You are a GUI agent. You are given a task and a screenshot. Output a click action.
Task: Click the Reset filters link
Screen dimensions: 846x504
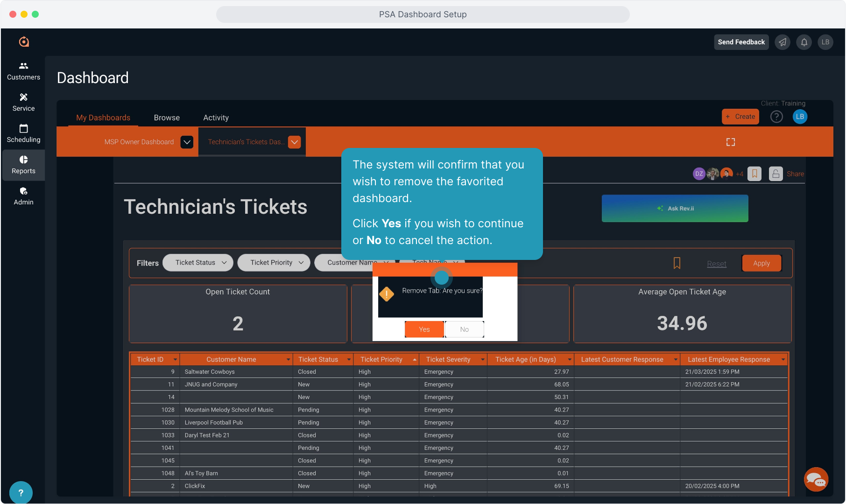(x=717, y=264)
